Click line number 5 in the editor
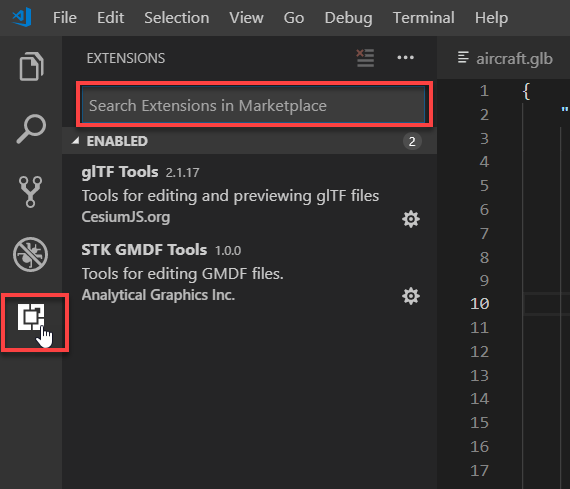This screenshot has height=489, width=570. [x=484, y=185]
